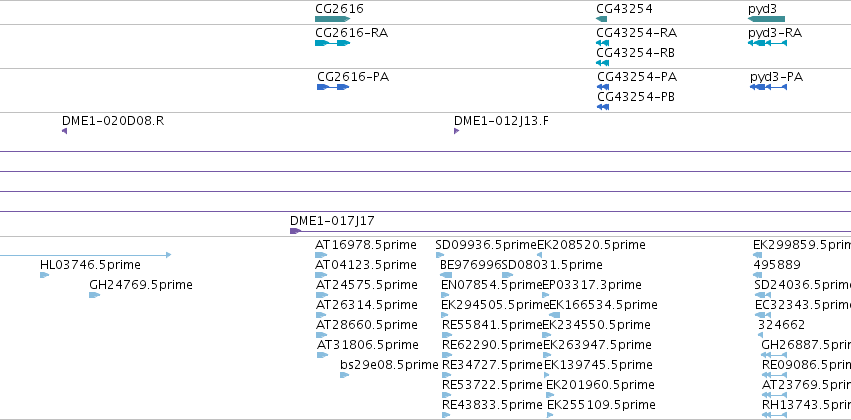The width and height of the screenshot is (851, 420).
Task: Click EST EK255109.5prime
Action: point(601,405)
